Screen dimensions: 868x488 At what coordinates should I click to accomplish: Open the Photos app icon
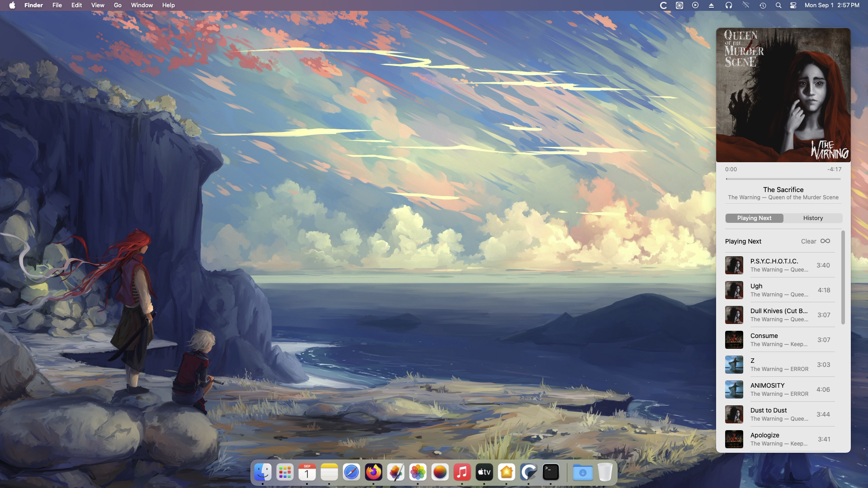(x=418, y=473)
